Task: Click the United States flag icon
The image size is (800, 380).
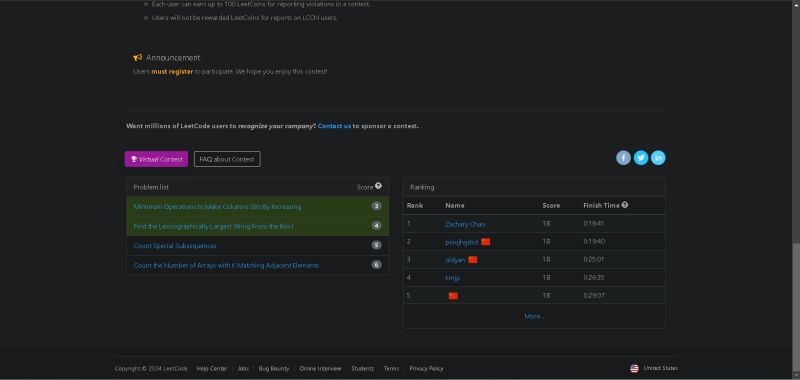Action: pos(634,368)
